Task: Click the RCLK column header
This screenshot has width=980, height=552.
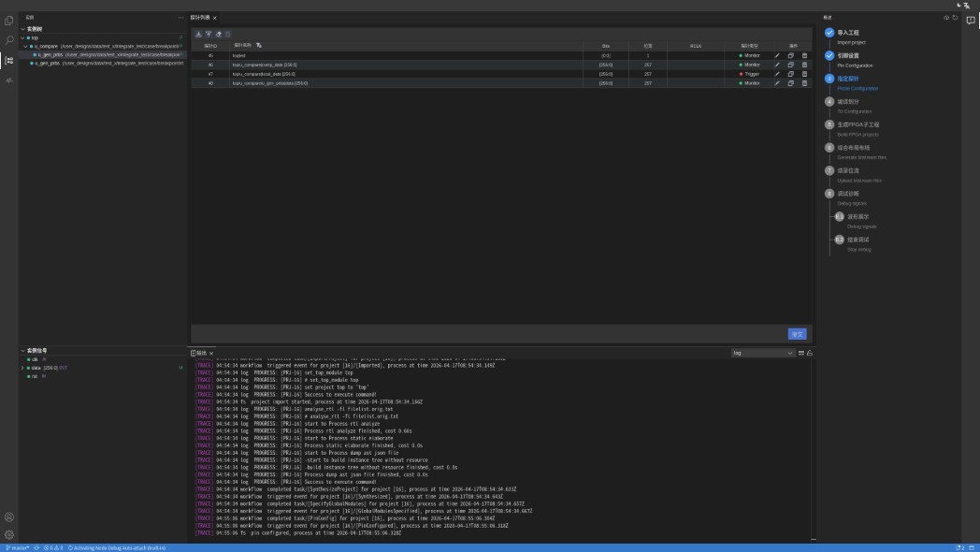Action: coord(696,46)
